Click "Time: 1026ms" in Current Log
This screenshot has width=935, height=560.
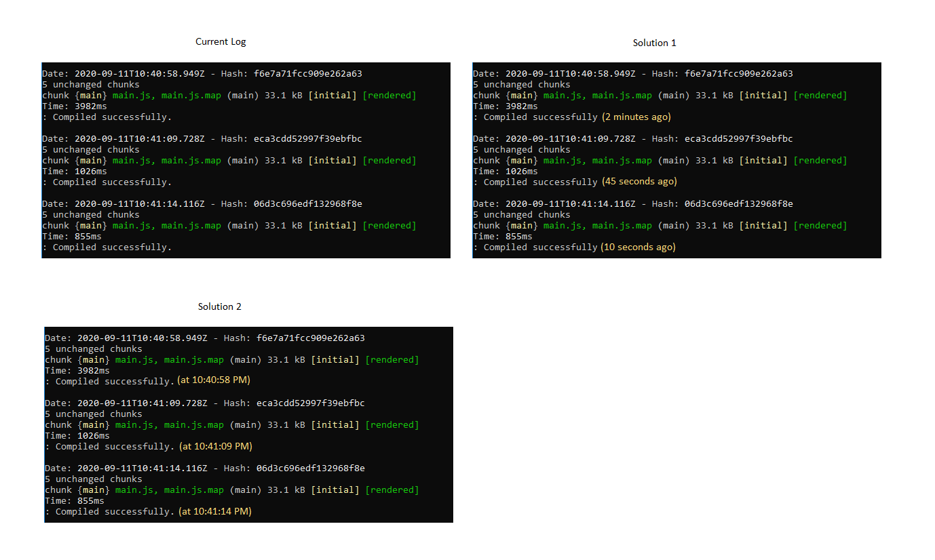tap(75, 171)
